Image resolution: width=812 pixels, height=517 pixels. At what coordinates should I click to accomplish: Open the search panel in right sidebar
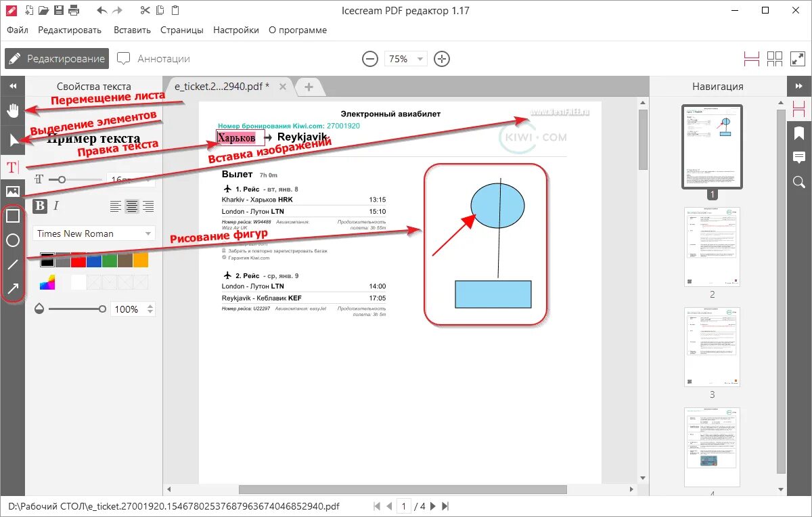click(799, 181)
